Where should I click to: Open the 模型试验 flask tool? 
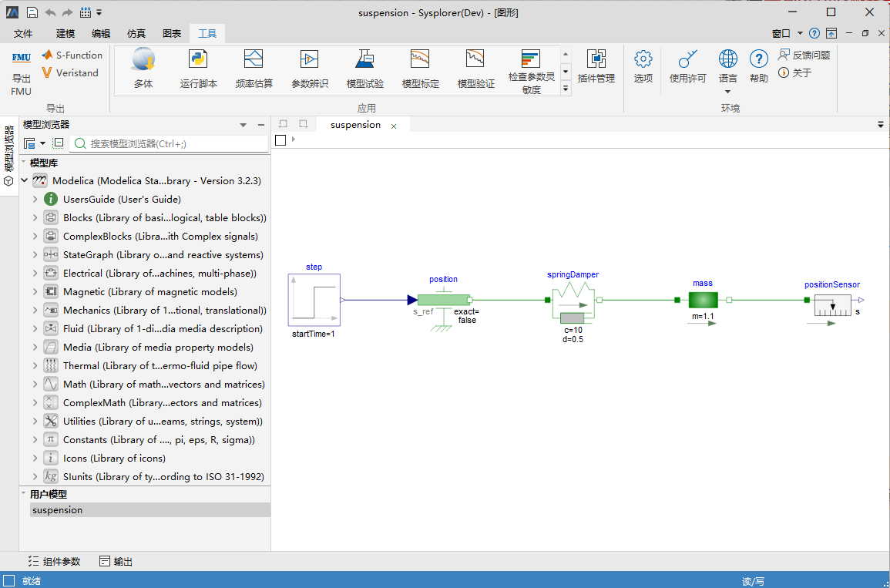[365, 69]
